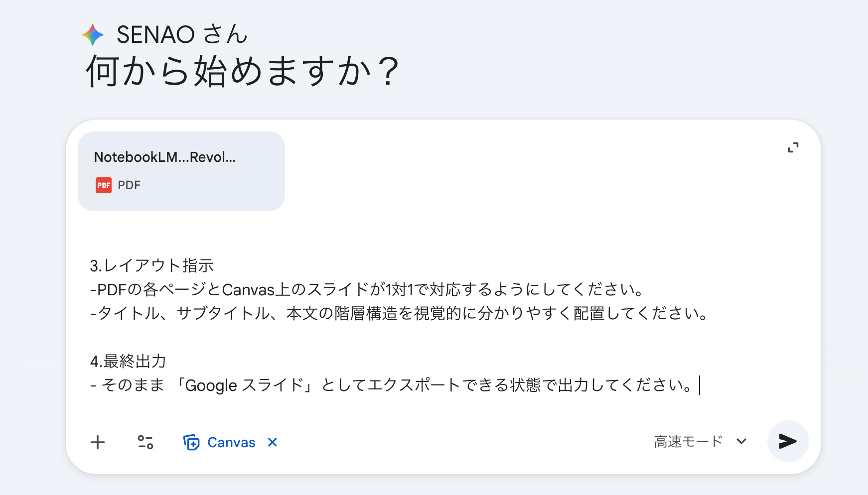Remove Canvas with the X button

pos(272,442)
